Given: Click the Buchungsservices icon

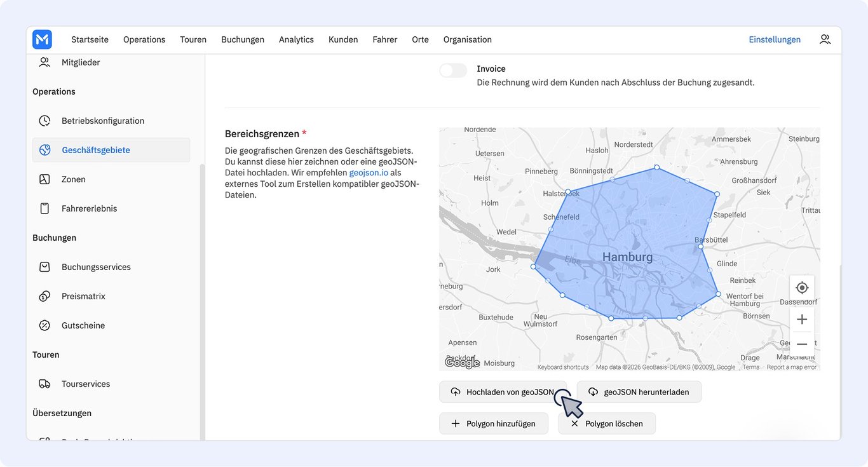Looking at the screenshot, I should pos(44,267).
